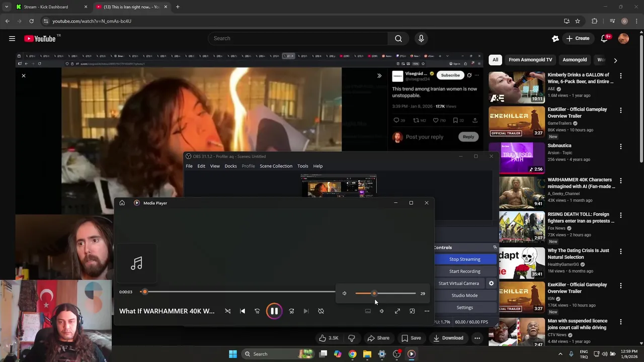Open OBS View menu
The image size is (644, 362).
pos(215,166)
